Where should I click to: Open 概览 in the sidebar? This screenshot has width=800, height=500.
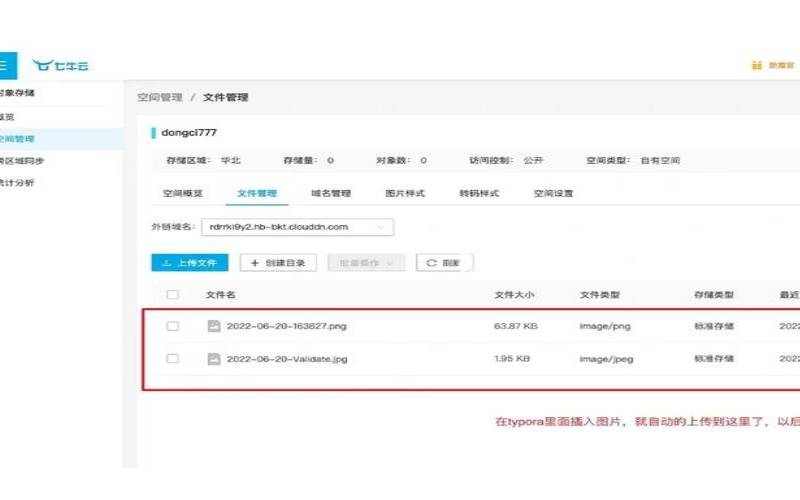[7, 117]
